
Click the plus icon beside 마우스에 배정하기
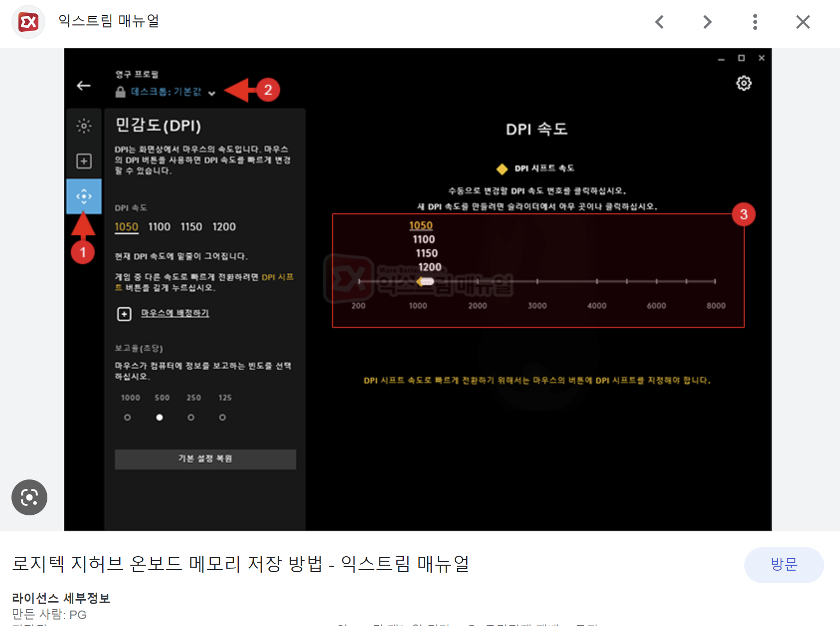click(x=124, y=313)
